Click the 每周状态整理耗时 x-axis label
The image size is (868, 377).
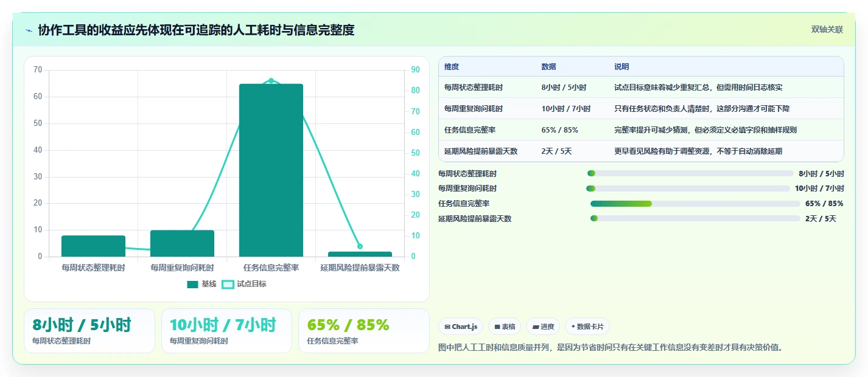point(93,268)
